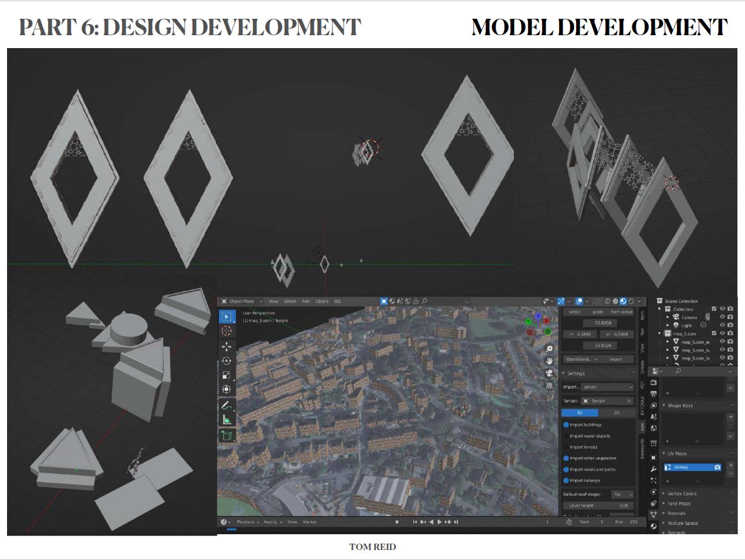The image size is (745, 560).
Task: Open the View menu in viewport header
Action: (x=273, y=301)
